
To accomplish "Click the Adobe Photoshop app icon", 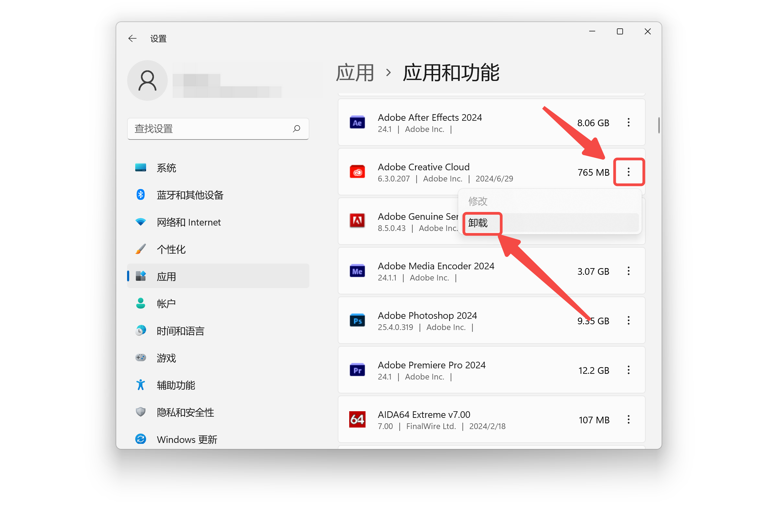I will click(x=357, y=321).
